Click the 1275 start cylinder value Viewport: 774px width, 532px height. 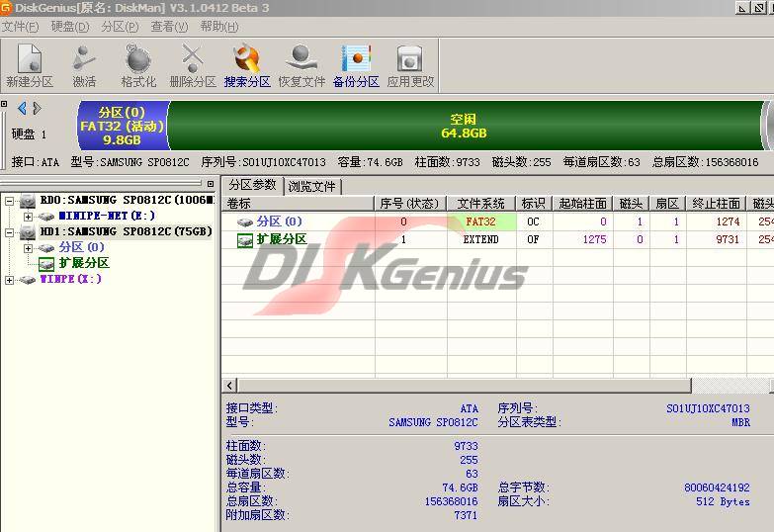(x=594, y=239)
